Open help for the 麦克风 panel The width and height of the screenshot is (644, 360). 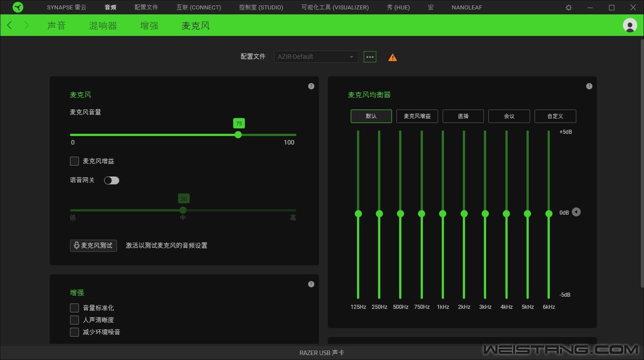tap(311, 86)
